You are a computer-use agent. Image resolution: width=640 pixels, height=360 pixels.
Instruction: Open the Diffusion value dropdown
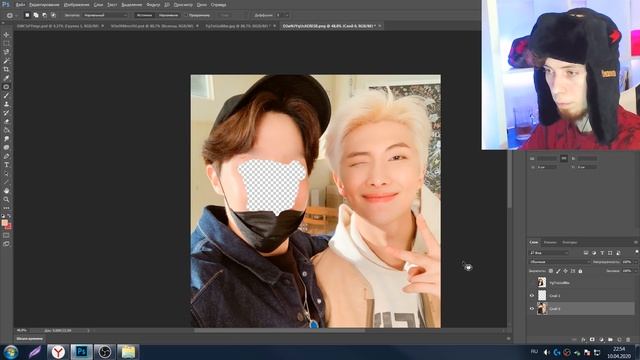[287, 15]
